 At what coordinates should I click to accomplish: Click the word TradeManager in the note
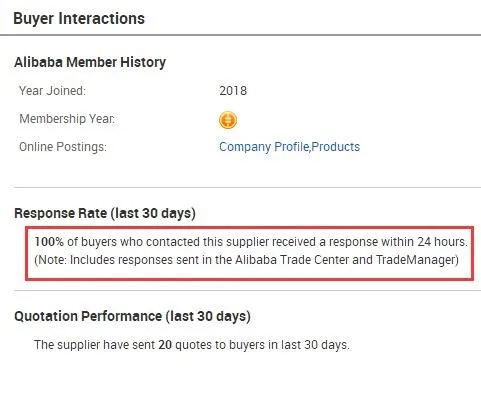[416, 260]
